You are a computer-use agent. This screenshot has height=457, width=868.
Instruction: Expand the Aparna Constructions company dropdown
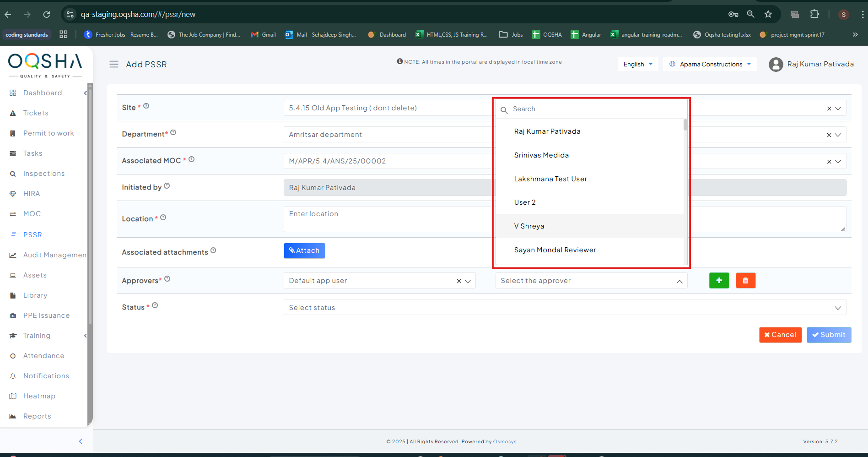710,64
